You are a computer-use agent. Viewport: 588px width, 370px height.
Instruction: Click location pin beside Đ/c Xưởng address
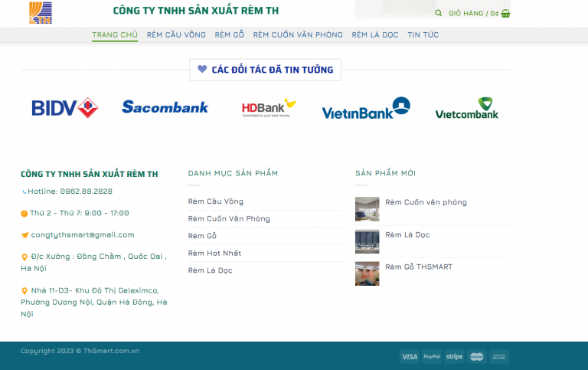pos(24,257)
